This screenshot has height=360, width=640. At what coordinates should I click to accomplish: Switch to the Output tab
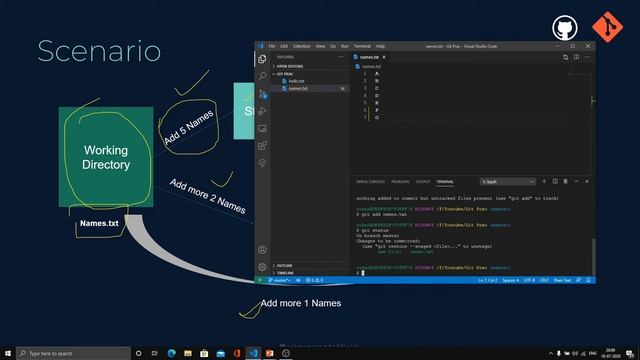pyautogui.click(x=423, y=182)
